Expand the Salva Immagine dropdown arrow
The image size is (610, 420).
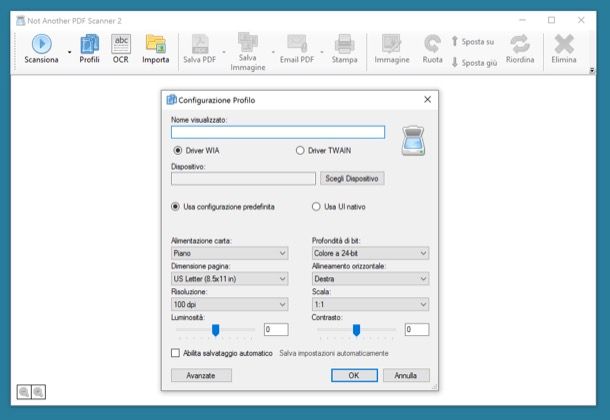pos(273,52)
